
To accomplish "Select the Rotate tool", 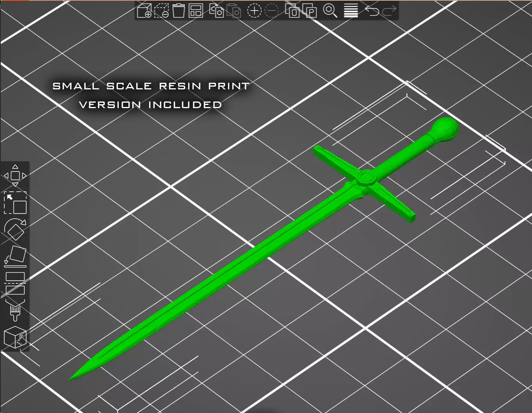I will 15,229.
